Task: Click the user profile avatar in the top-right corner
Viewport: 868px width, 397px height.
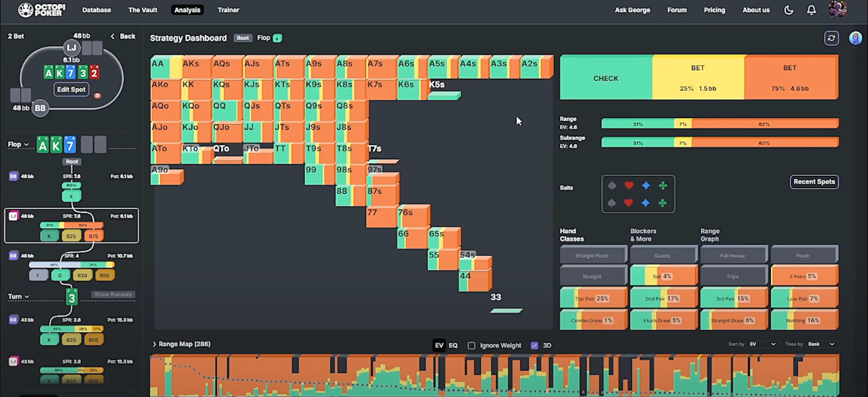Action: (837, 9)
